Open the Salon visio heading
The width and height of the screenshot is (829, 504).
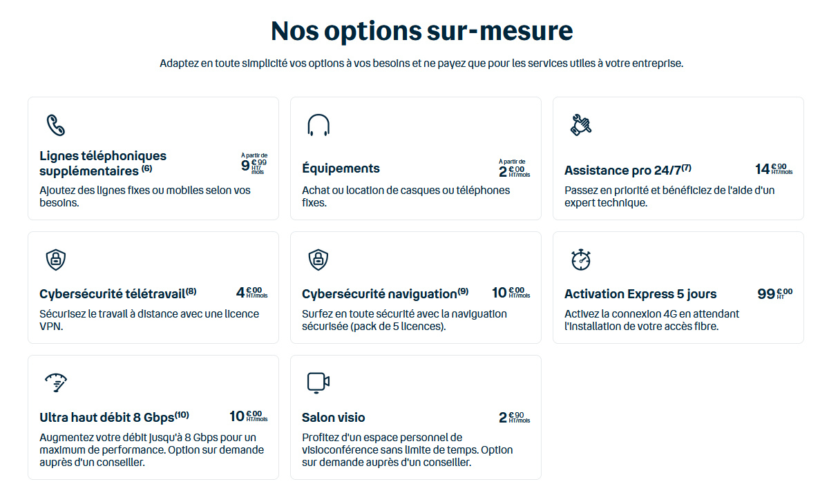pyautogui.click(x=334, y=418)
